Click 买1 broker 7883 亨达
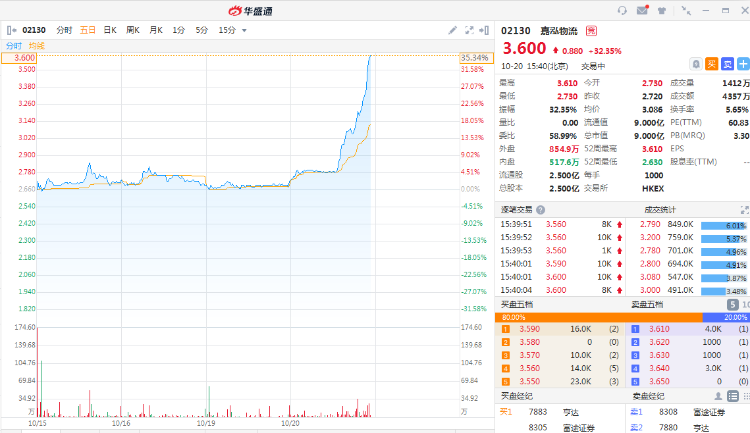Image resolution: width=750 pixels, height=433 pixels. point(562,412)
